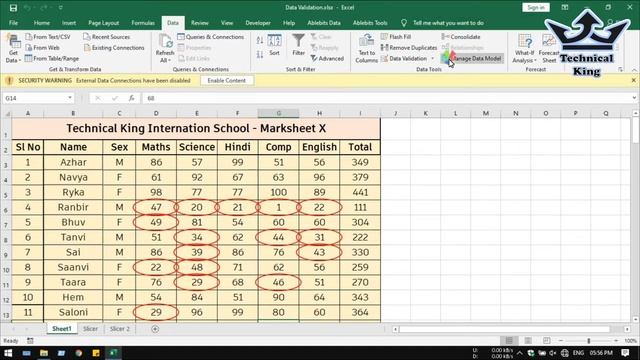This screenshot has height=360, width=640.
Task: Click Consolidate in Data Tools
Action: coord(461,37)
